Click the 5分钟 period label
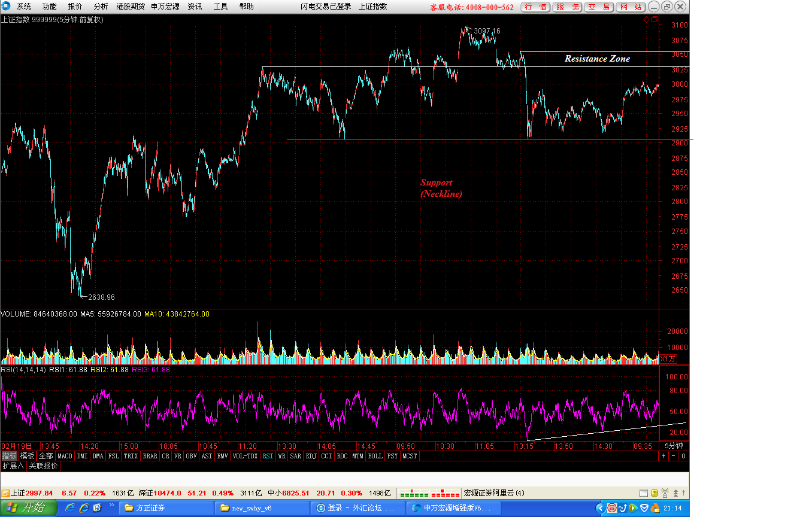Image resolution: width=812 pixels, height=517 pixels. click(x=674, y=446)
